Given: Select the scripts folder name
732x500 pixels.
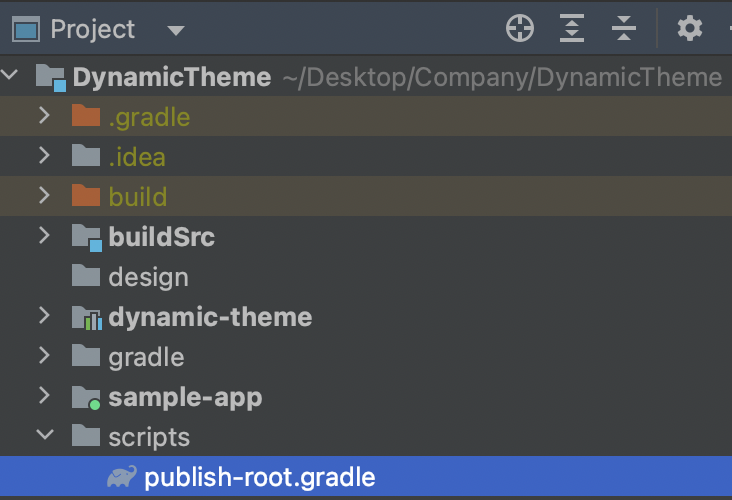Looking at the screenshot, I should pyautogui.click(x=149, y=438).
